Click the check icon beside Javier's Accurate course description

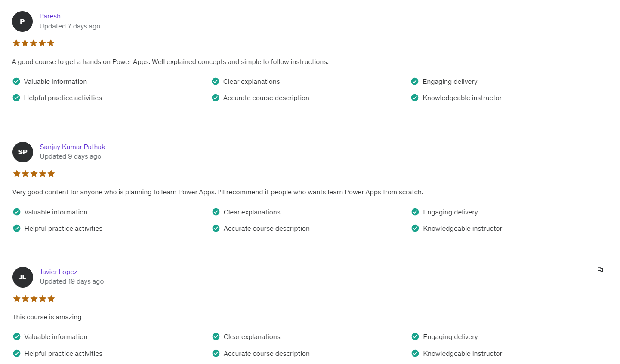tap(216, 353)
